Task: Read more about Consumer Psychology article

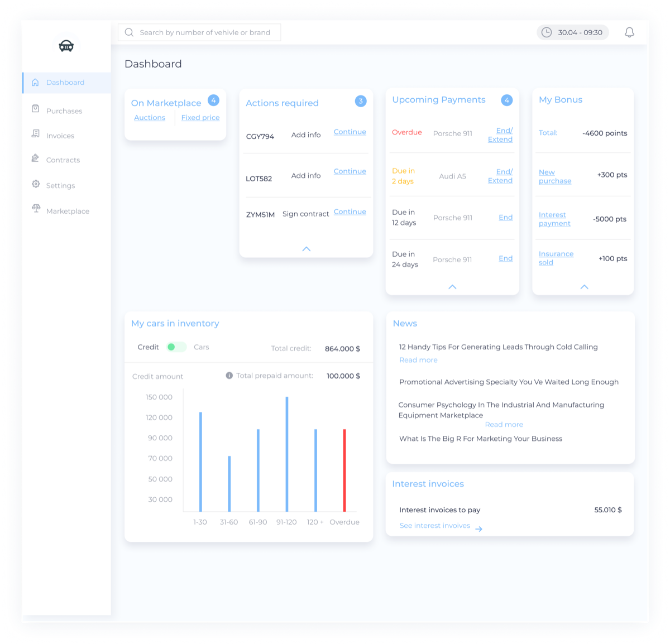Action: (x=504, y=425)
